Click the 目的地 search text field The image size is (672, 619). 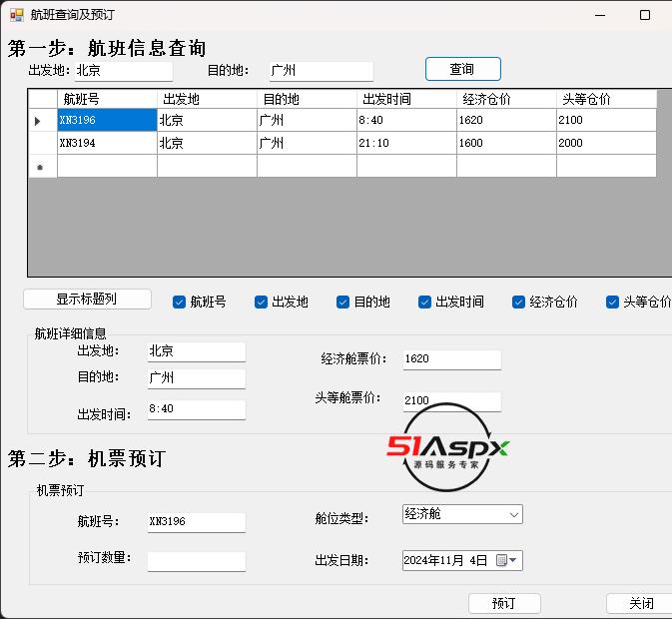(x=321, y=71)
